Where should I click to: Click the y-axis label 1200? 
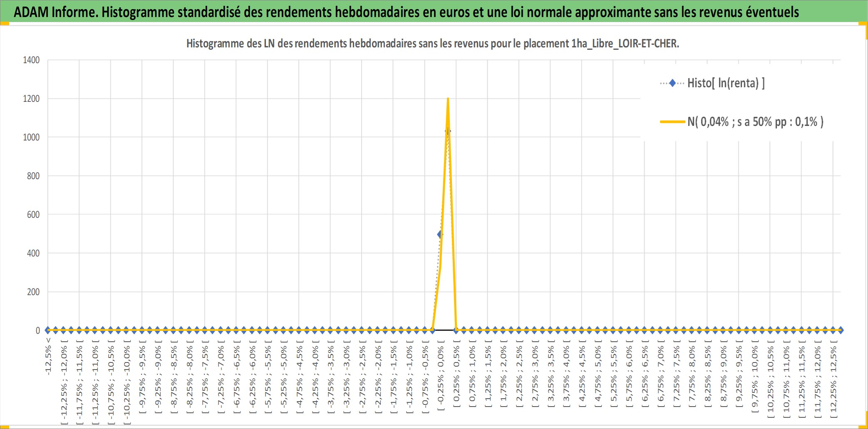31,99
